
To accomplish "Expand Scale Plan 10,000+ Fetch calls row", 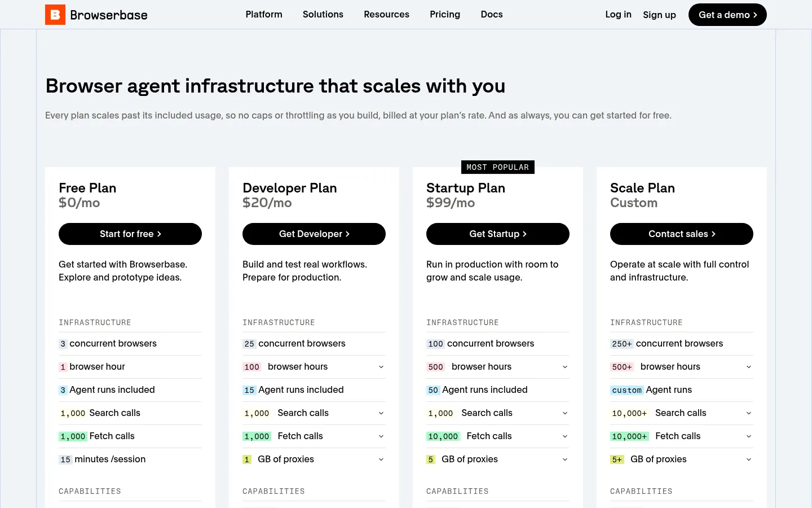I will click(x=682, y=436).
